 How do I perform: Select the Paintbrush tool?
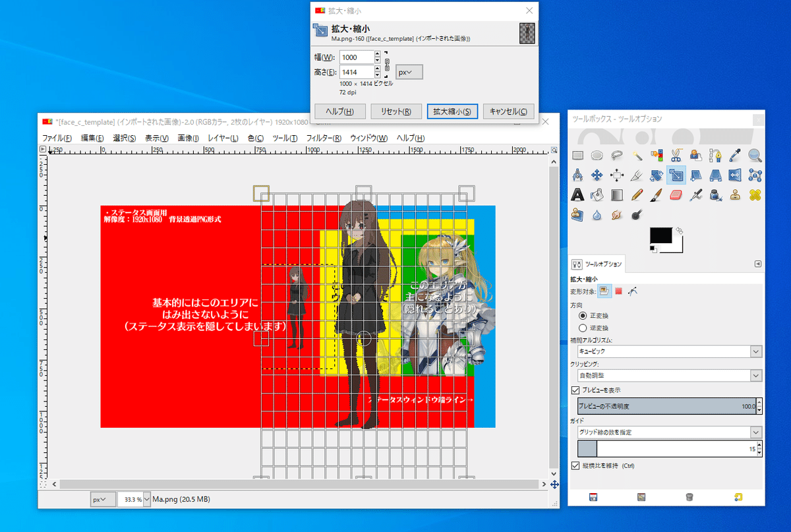pyautogui.click(x=657, y=195)
